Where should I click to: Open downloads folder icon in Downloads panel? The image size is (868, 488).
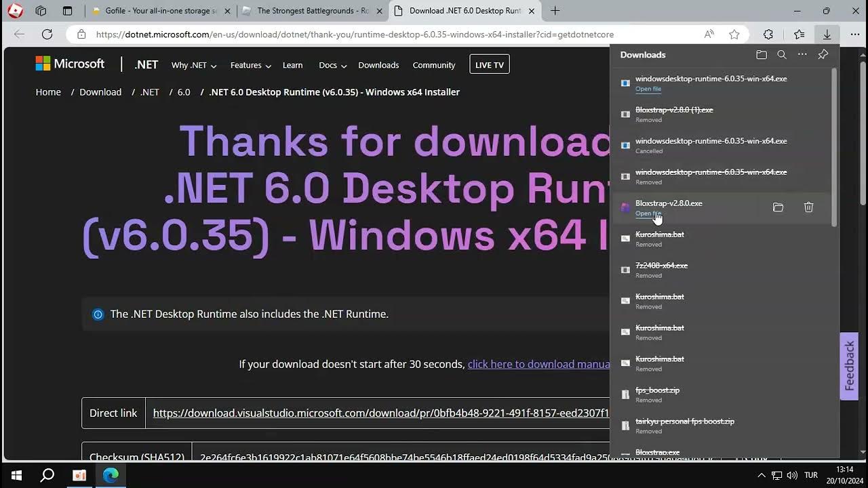[x=762, y=55]
